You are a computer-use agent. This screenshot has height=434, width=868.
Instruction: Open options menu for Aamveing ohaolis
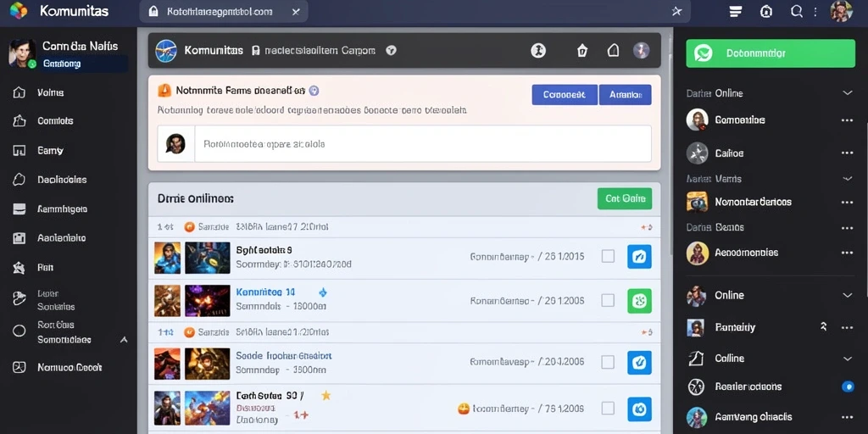[x=847, y=417]
